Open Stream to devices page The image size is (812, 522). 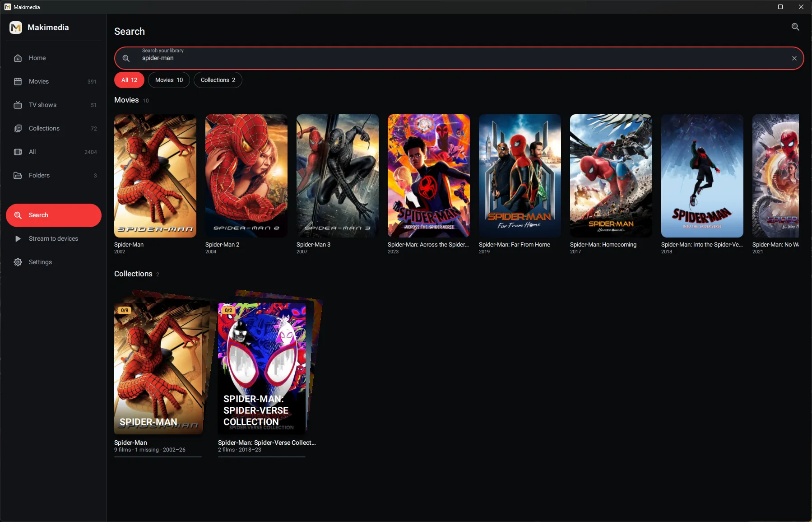tap(54, 238)
